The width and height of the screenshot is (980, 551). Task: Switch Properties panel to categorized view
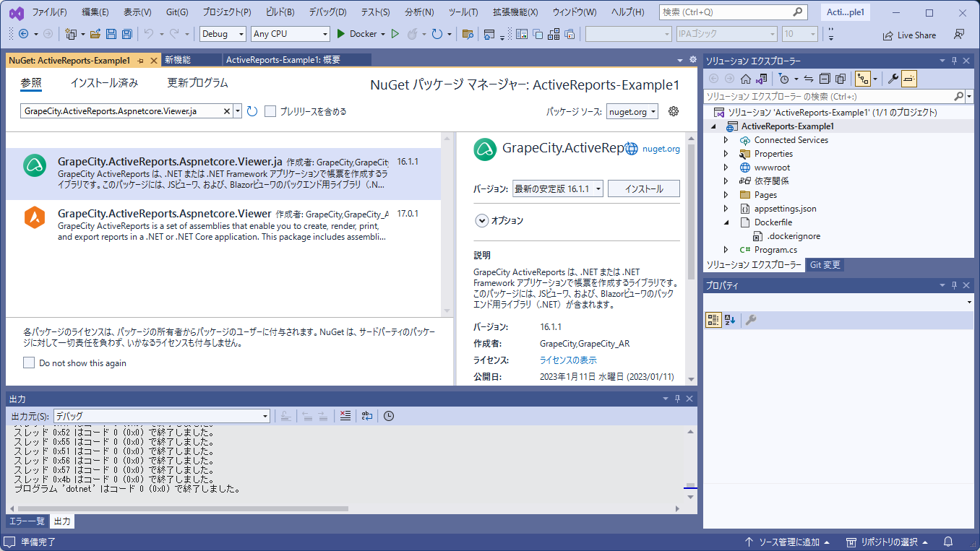tap(713, 320)
